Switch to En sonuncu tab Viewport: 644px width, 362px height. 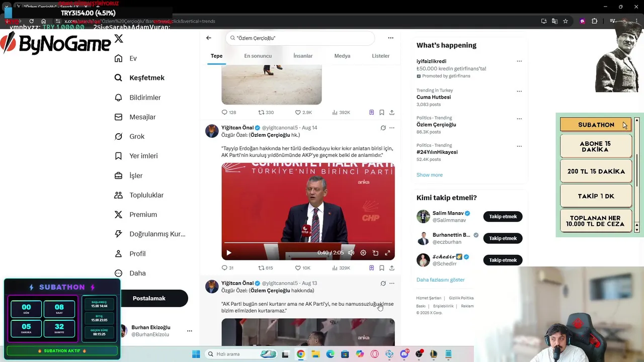click(258, 56)
